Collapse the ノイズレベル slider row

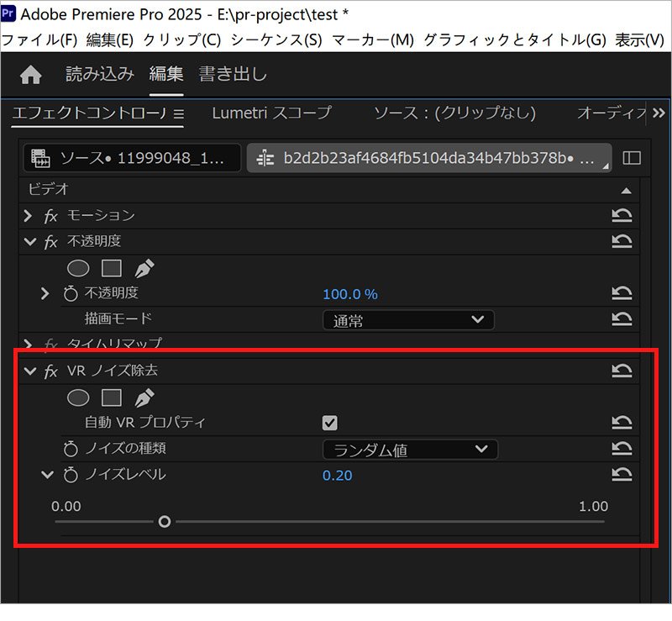[x=47, y=475]
